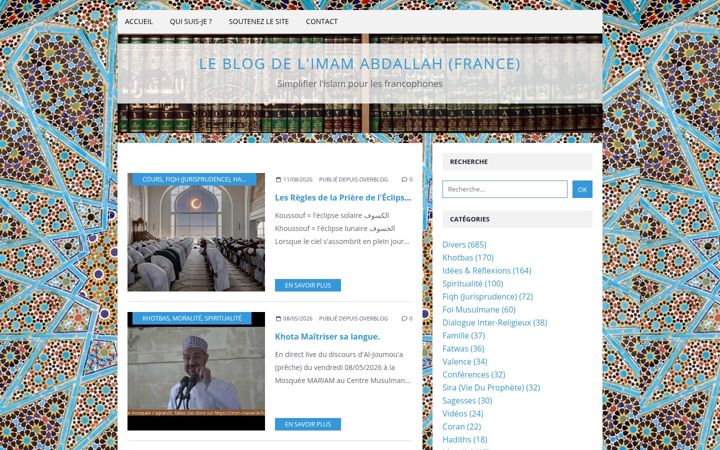The height and width of the screenshot is (450, 720).
Task: Click calendar icon next to 11/08/2026
Action: [x=278, y=180]
